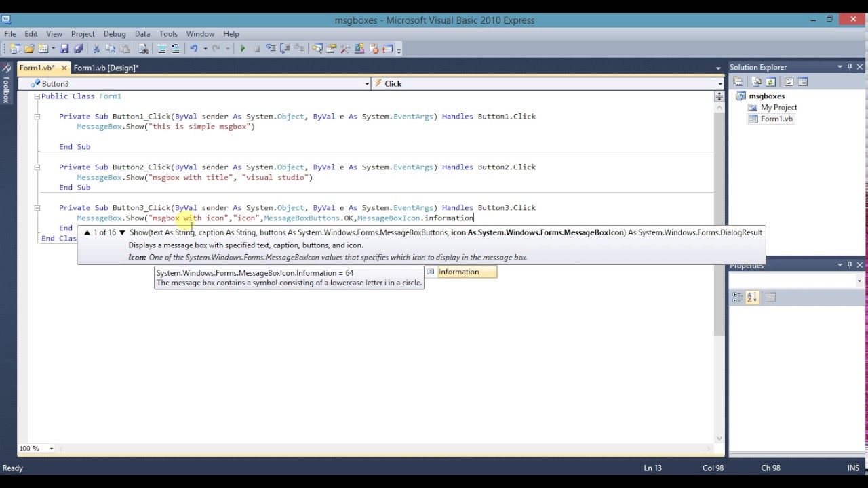868x488 pixels.
Task: Show next overload with the down arrow
Action: pos(122,232)
